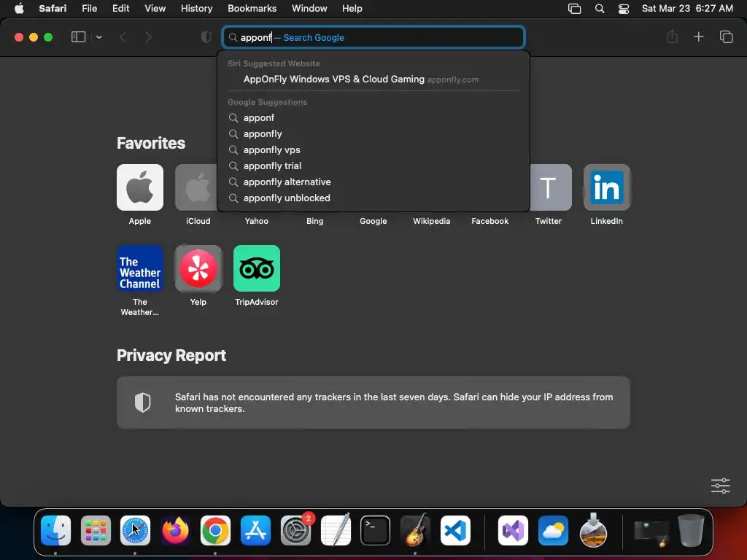This screenshot has height=560, width=747.
Task: Open the Privacy Report tracker summary box
Action: (373, 402)
